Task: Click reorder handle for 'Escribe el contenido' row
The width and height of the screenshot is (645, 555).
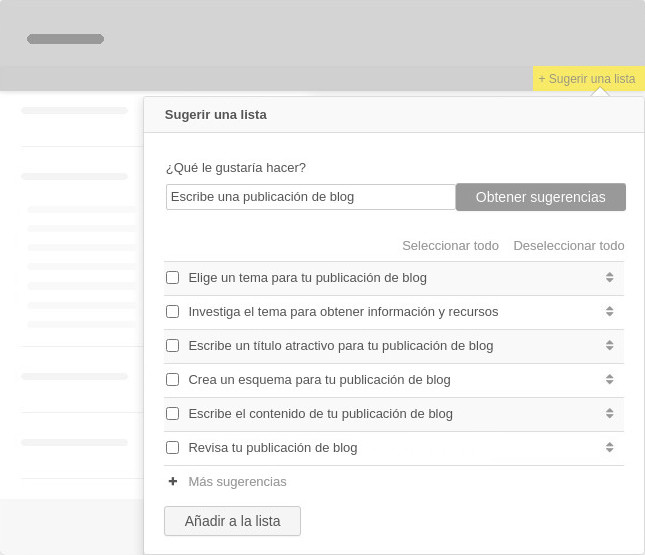Action: [x=610, y=413]
